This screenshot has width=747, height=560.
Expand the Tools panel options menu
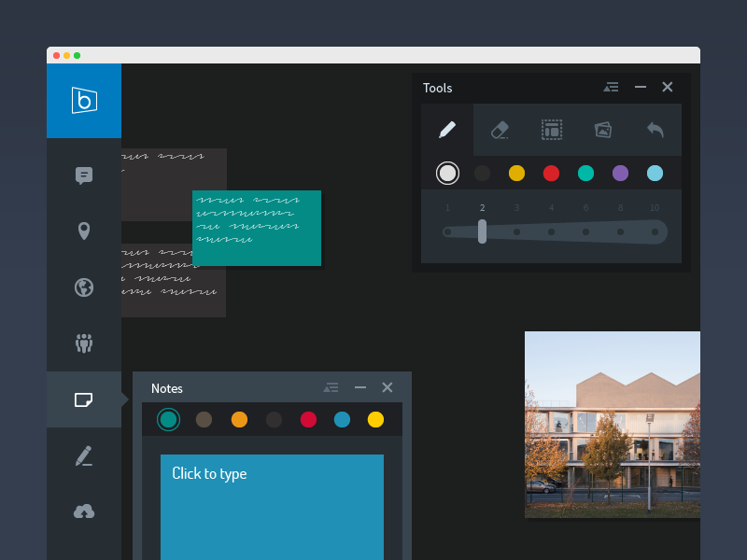612,87
